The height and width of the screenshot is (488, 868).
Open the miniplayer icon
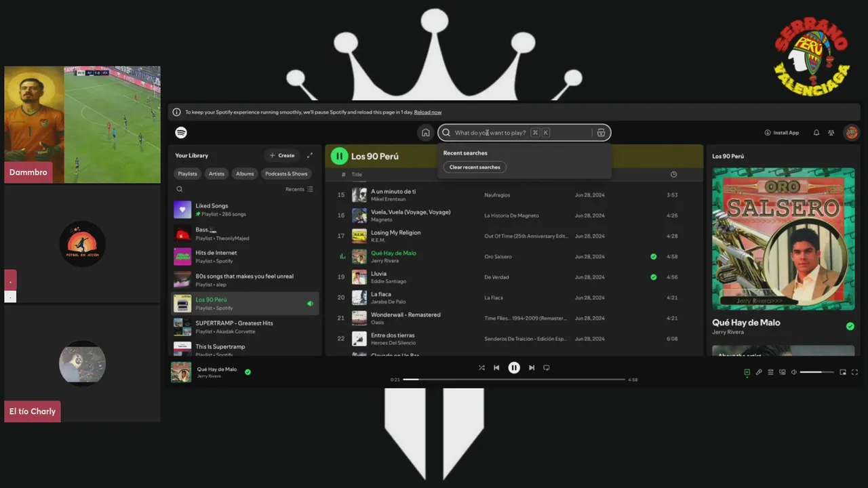point(843,372)
